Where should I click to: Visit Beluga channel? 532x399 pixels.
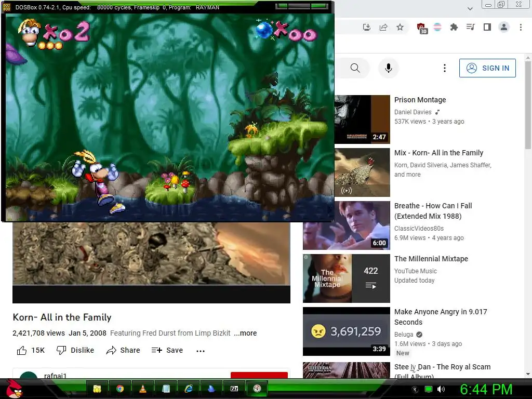point(404,335)
